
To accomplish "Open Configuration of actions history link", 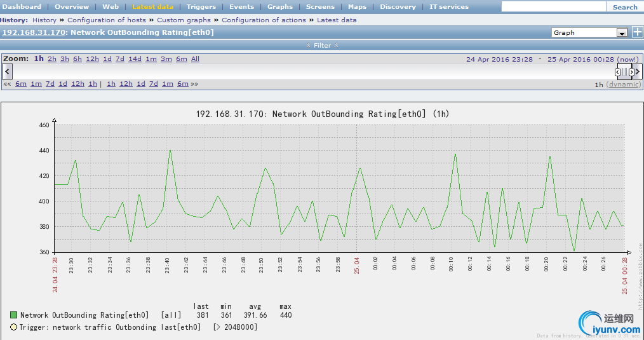I will [x=264, y=20].
